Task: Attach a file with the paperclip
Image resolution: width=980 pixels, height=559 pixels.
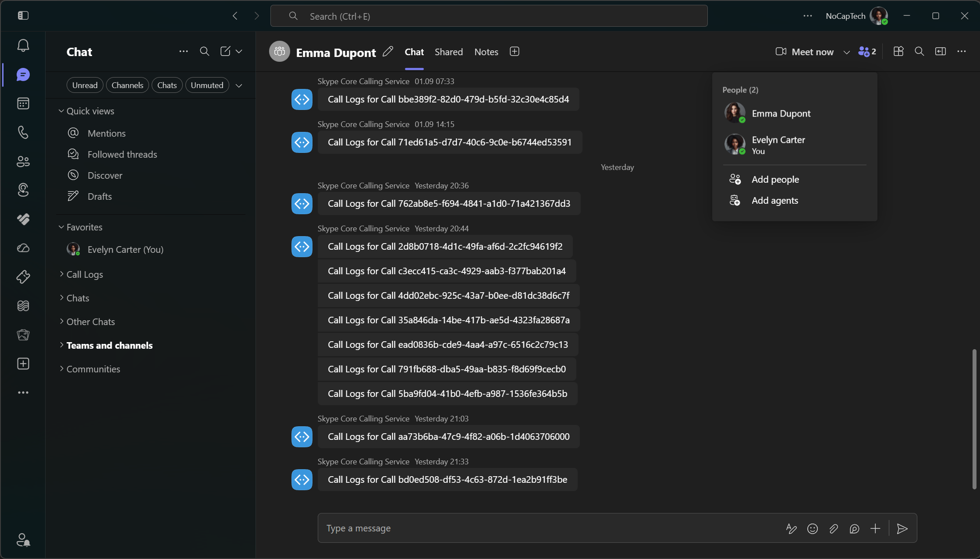Action: [834, 529]
